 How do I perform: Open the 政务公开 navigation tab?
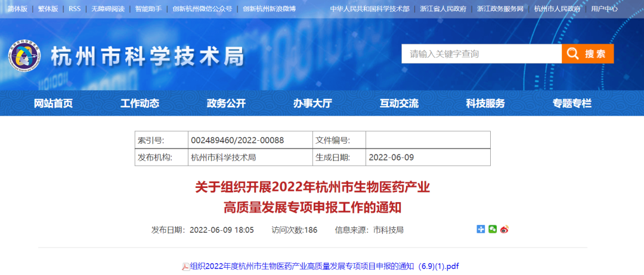[x=226, y=103]
